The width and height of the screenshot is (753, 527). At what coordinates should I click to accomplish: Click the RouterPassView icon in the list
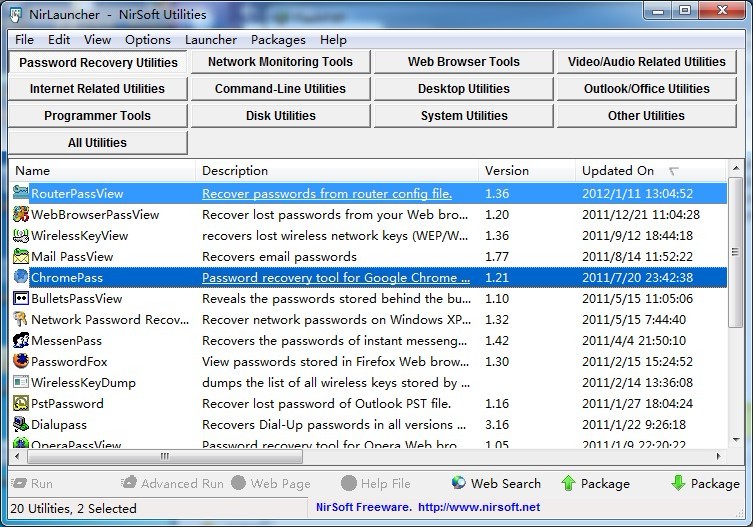21,193
